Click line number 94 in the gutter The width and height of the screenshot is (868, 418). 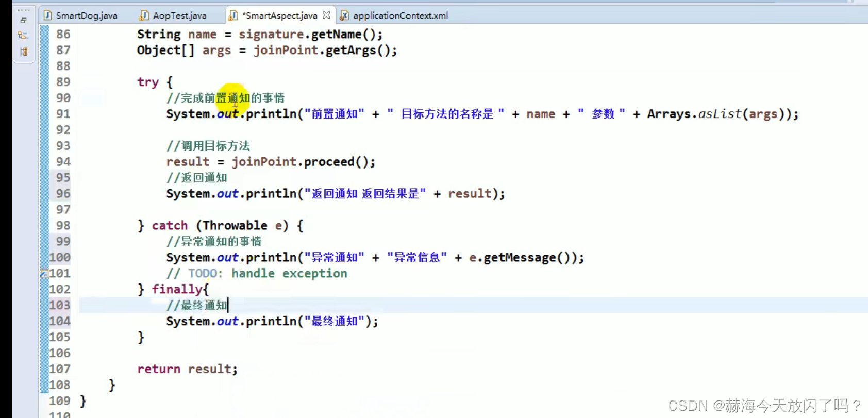pos(63,162)
